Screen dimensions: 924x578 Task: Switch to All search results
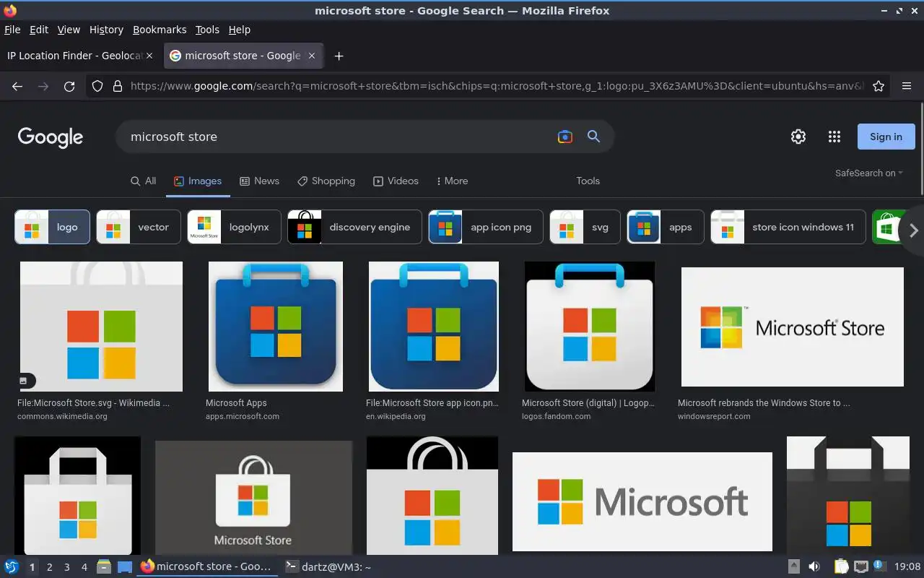(143, 181)
